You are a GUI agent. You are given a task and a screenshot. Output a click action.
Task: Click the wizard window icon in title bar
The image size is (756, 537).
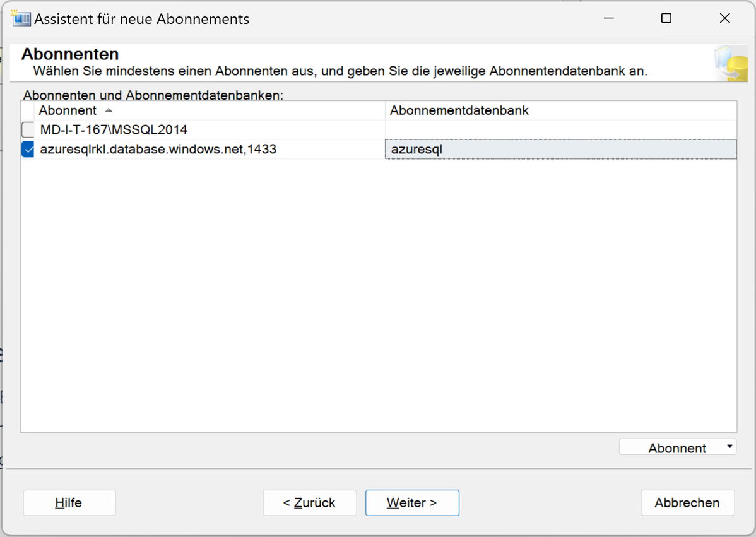pyautogui.click(x=21, y=18)
